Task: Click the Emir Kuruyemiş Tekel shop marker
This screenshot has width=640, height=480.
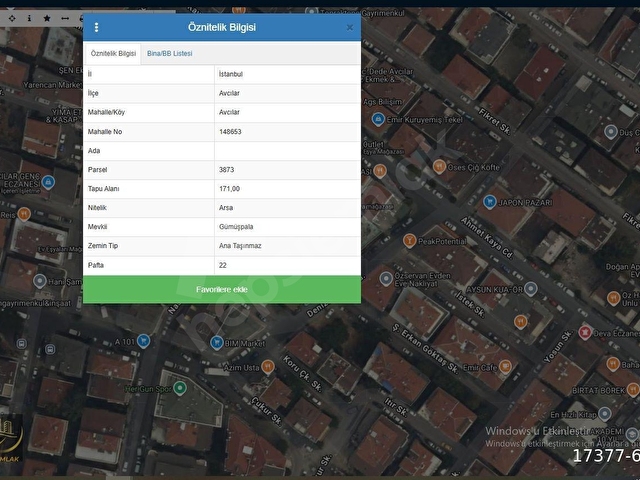Action: coord(378,119)
